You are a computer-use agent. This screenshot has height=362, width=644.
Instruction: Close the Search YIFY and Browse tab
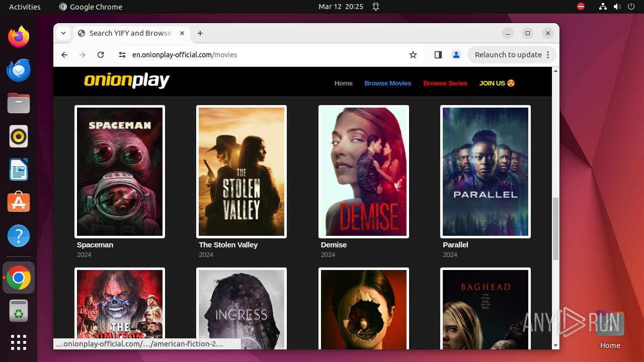[x=182, y=33]
